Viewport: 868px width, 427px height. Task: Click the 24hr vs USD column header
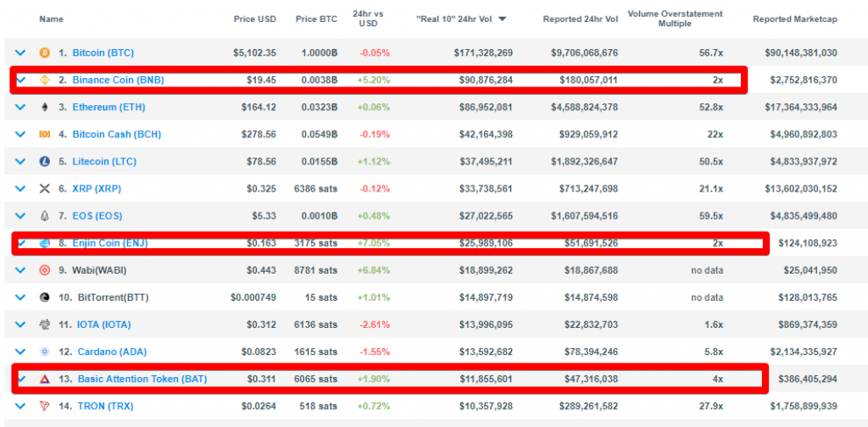coord(367,19)
